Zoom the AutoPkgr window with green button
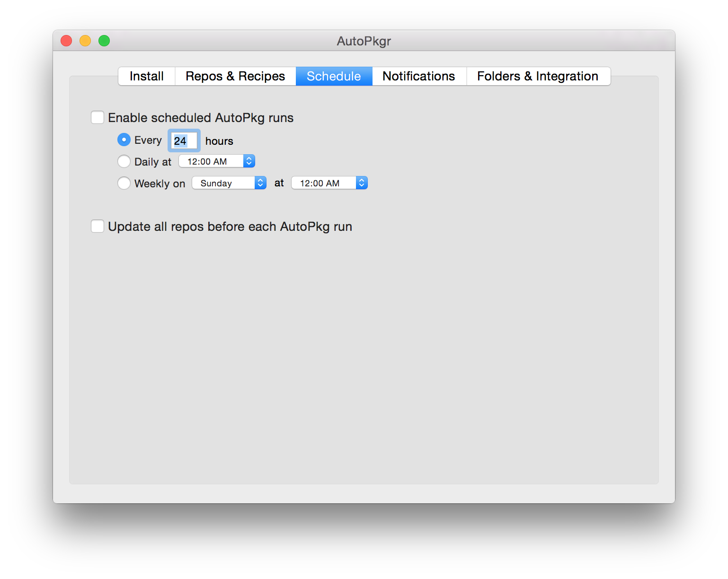This screenshot has width=728, height=579. point(104,41)
